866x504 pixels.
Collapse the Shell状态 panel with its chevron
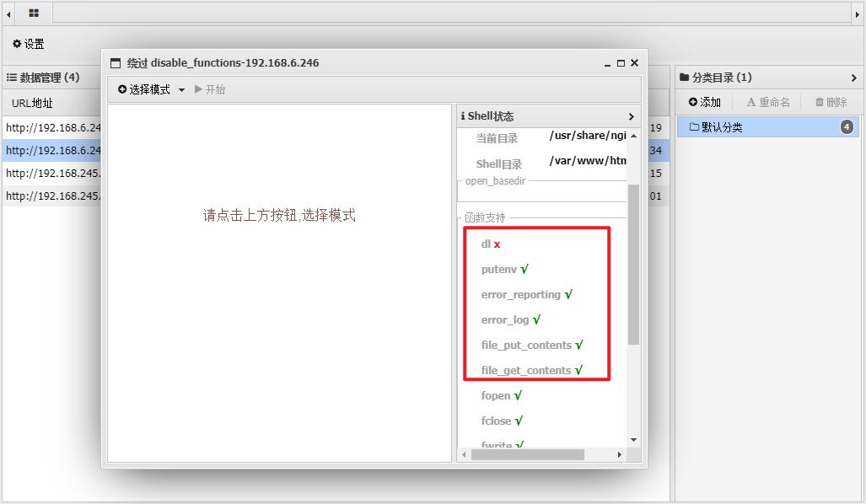click(632, 116)
